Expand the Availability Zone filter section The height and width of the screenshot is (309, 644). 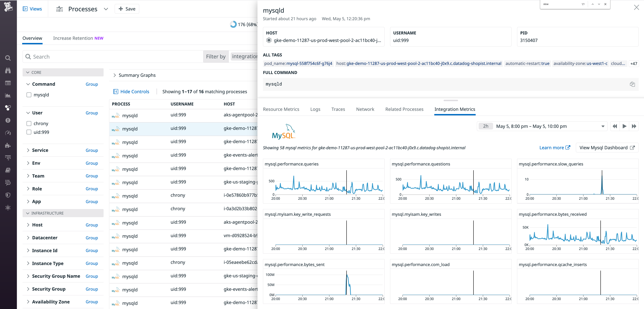point(28,302)
